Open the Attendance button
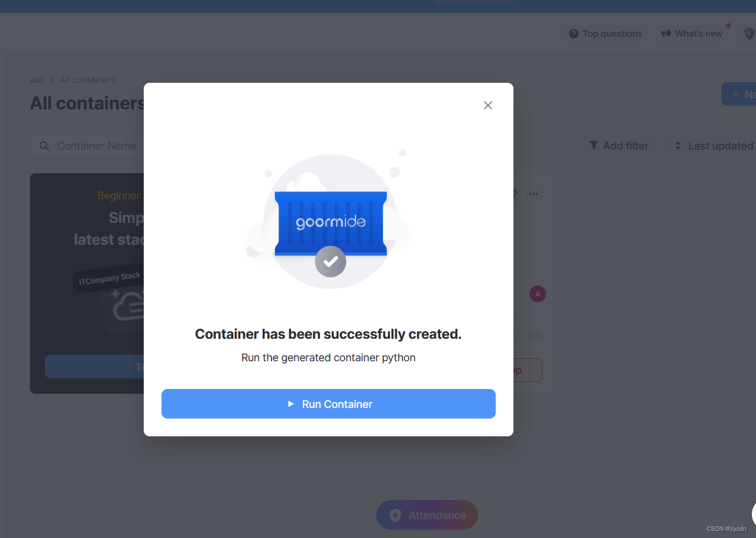This screenshot has width=756, height=538. point(427,515)
